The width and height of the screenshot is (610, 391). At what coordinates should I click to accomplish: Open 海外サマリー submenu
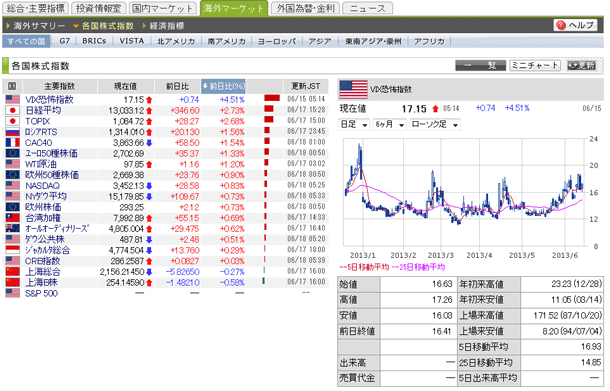coord(39,26)
